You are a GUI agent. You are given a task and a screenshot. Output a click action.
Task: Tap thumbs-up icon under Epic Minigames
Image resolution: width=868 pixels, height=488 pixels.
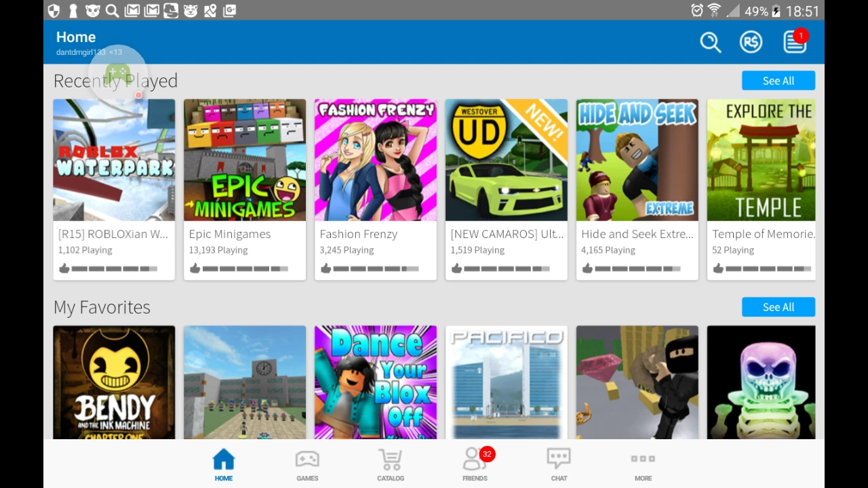tap(195, 269)
